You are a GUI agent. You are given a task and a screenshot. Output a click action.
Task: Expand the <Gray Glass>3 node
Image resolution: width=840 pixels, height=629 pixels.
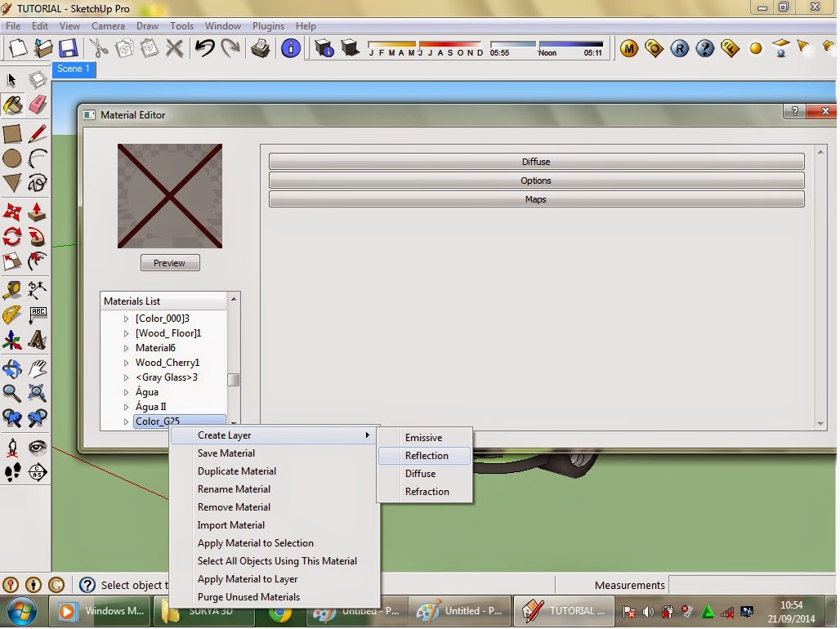(x=127, y=377)
